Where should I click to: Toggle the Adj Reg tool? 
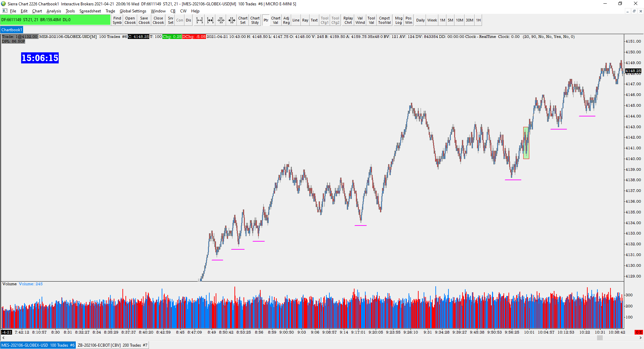coord(286,20)
